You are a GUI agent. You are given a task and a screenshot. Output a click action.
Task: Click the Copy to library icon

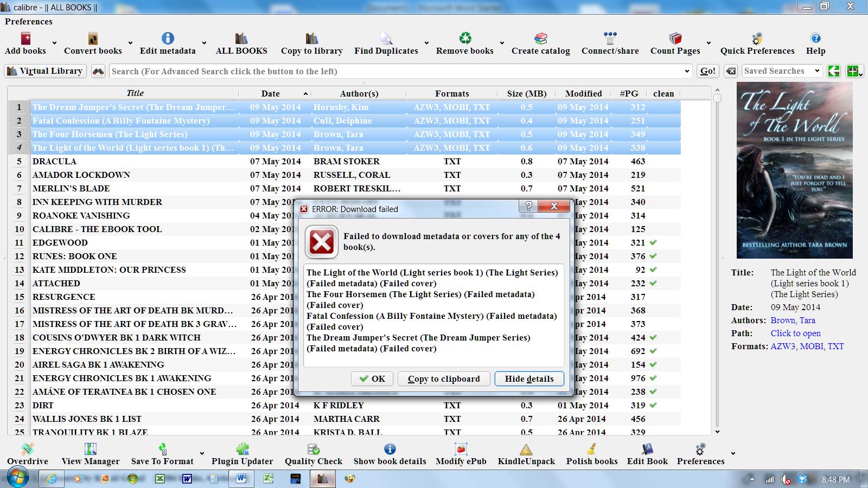(x=312, y=38)
